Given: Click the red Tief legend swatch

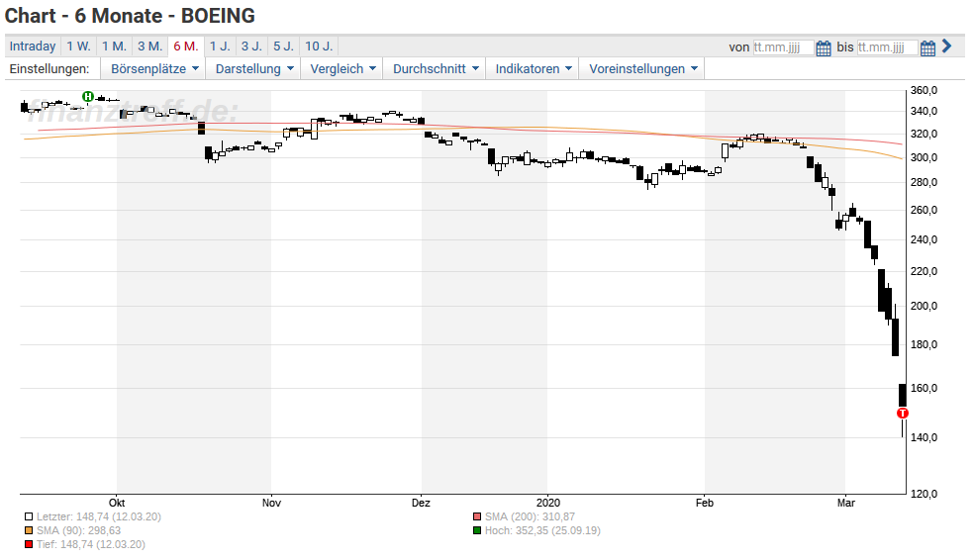Looking at the screenshot, I should pyautogui.click(x=29, y=544).
